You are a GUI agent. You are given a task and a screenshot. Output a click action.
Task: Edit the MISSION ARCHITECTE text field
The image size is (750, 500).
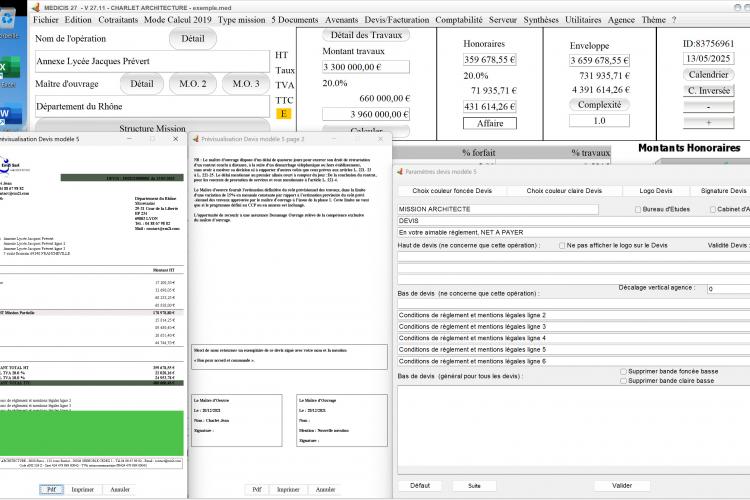(497, 209)
